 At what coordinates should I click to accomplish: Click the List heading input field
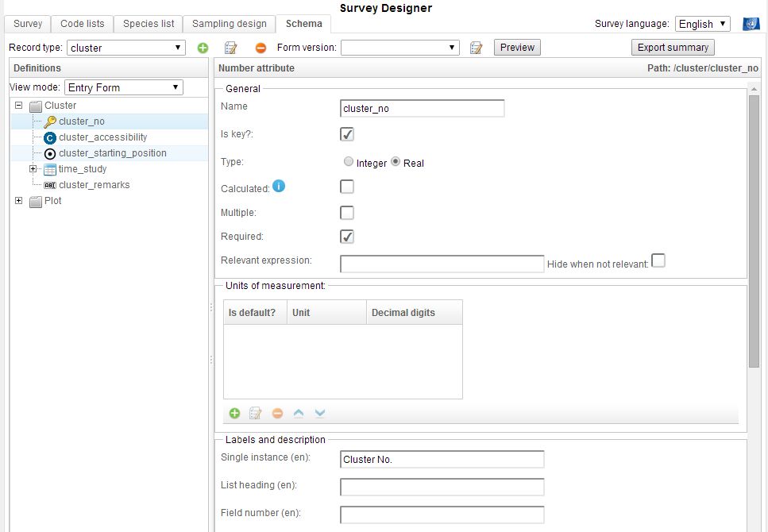442,487
